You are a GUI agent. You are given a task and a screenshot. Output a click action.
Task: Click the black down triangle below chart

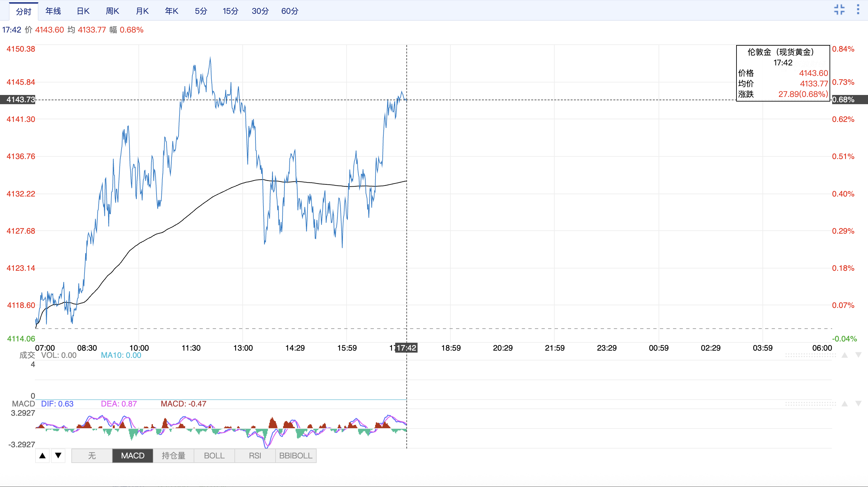[58, 456]
